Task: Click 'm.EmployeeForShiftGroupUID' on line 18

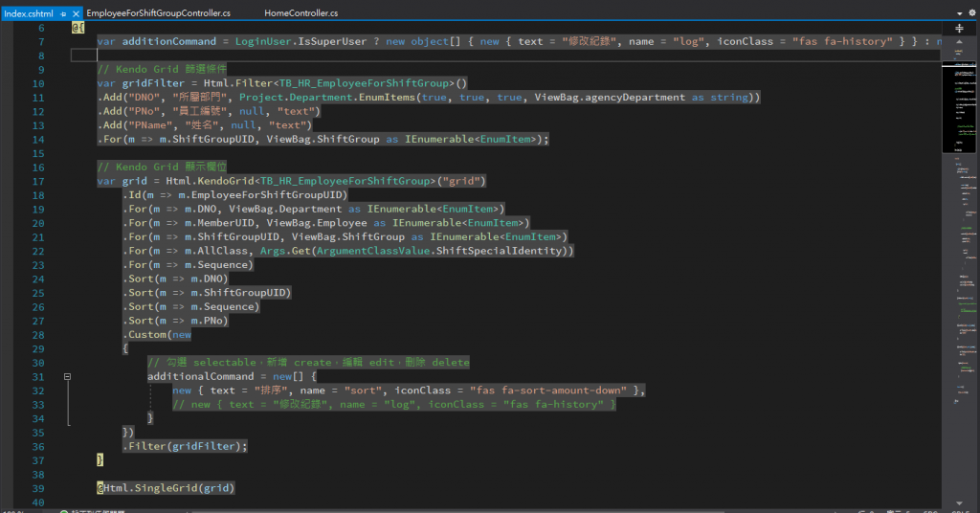Action: pos(262,195)
